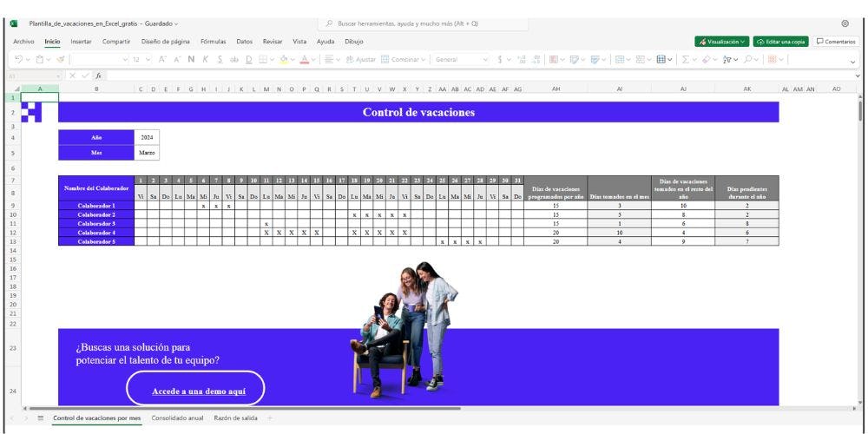Open the Font color dropdown arrow

click(313, 59)
